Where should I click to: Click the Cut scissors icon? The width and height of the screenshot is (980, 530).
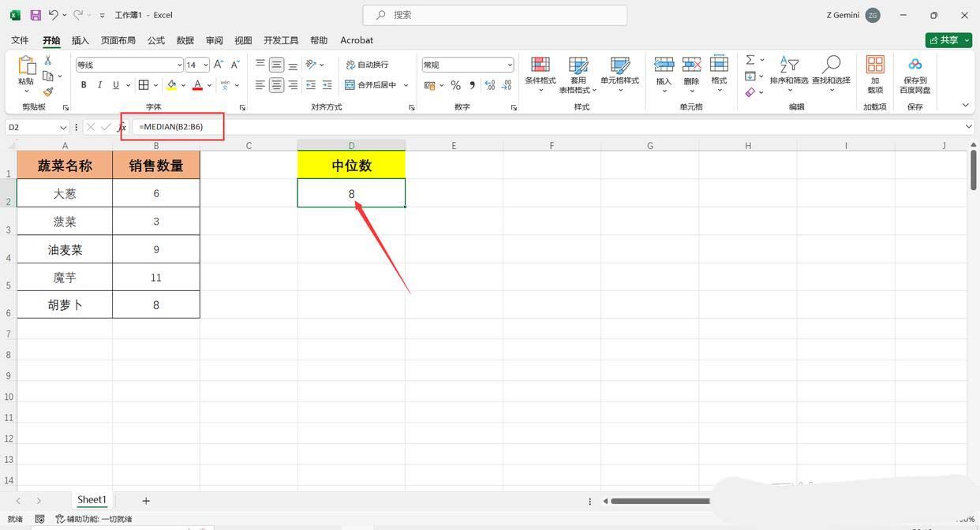click(48, 60)
